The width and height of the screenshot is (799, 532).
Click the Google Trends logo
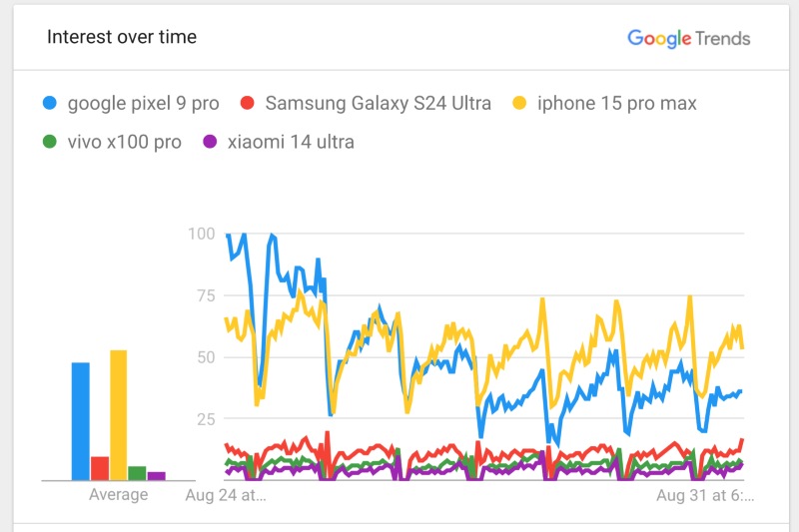click(x=688, y=38)
